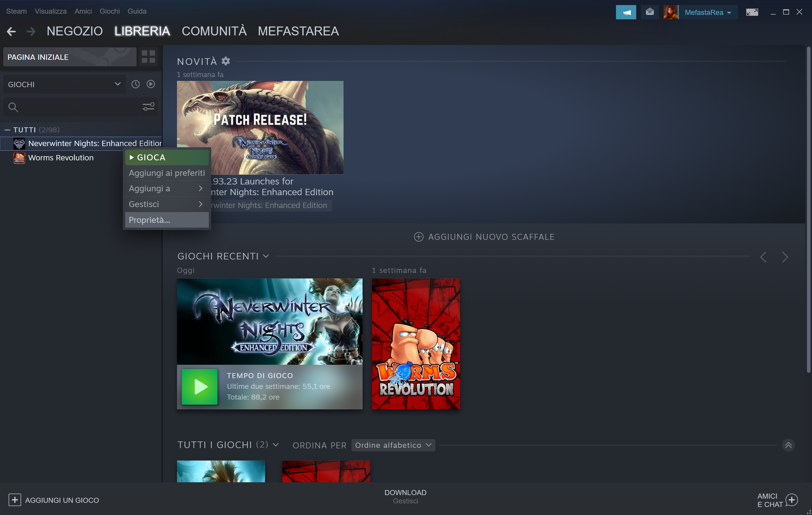
Task: Open Neverwinter Nights recent game cover
Action: tap(269, 321)
